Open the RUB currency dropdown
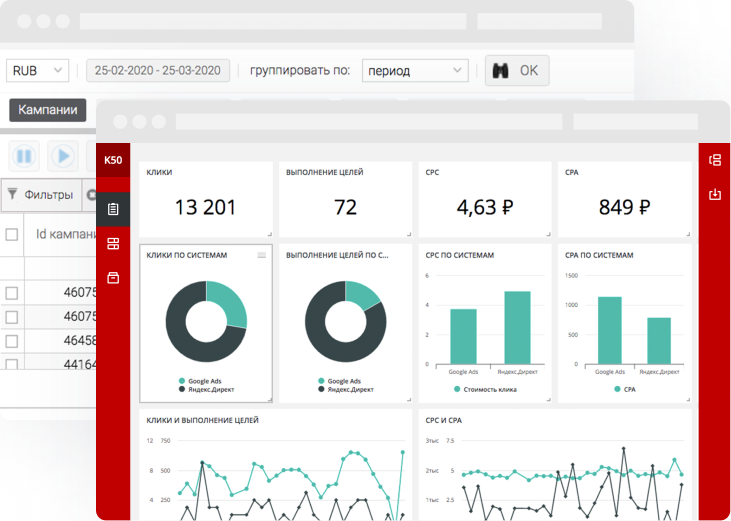Viewport: 731px width, 521px height. coord(37,71)
